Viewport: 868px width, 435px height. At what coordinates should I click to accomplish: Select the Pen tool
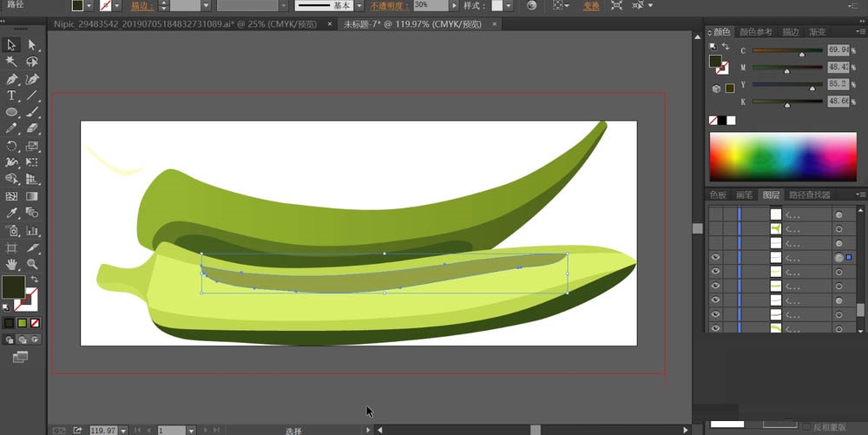pyautogui.click(x=12, y=78)
